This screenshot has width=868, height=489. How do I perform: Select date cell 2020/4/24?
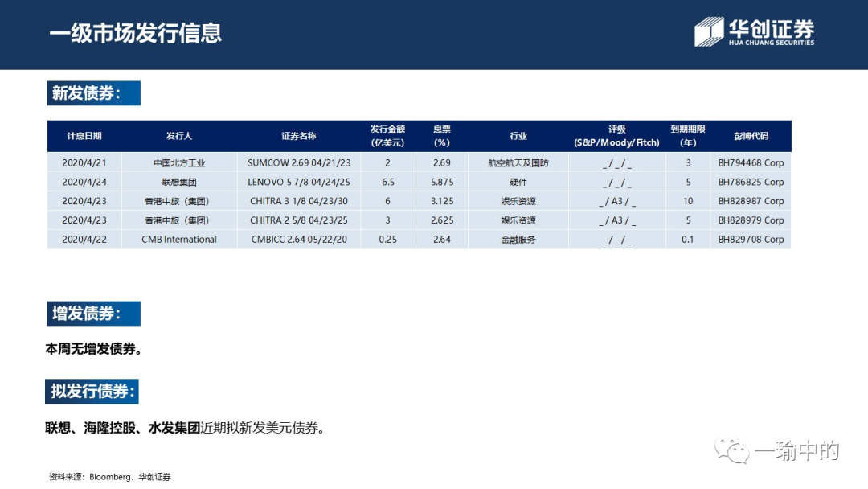84,182
